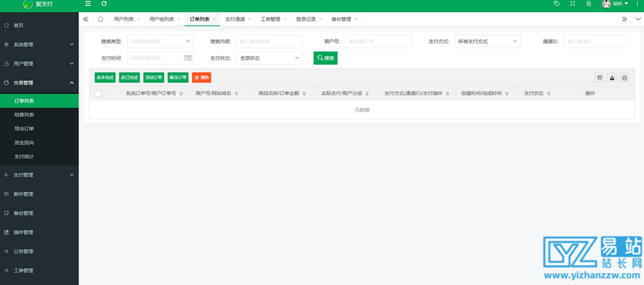Expand 系统管理 in the sidebar
The image size is (644, 285).
(39, 45)
